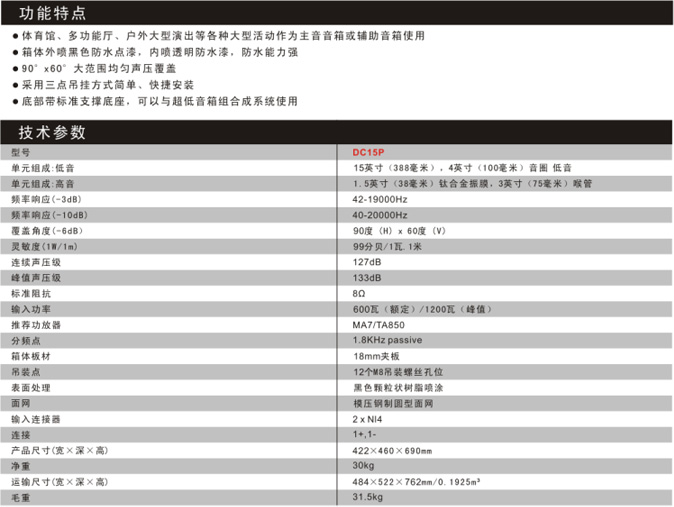Click the 40-20000Hz frequency response value

380,215
